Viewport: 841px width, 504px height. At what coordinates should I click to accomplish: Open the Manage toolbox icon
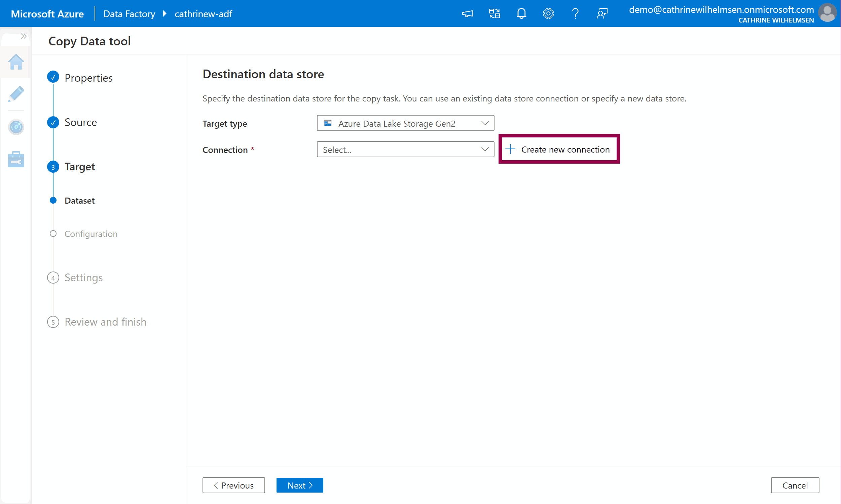(16, 159)
